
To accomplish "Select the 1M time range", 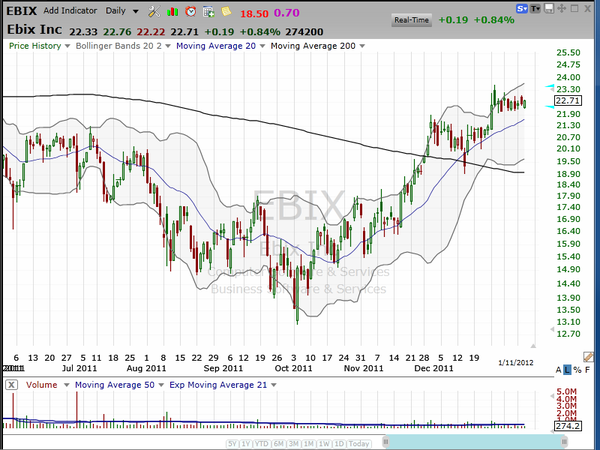I will pyautogui.click(x=309, y=444).
